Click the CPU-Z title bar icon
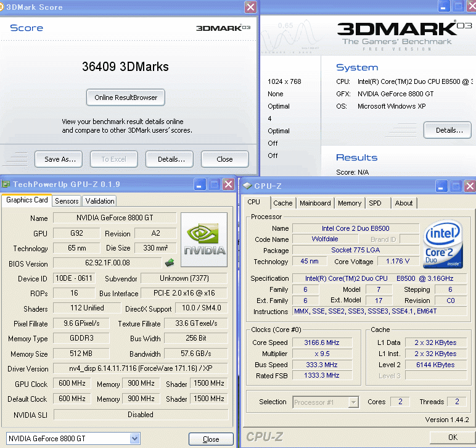476x448 pixels. [x=247, y=186]
